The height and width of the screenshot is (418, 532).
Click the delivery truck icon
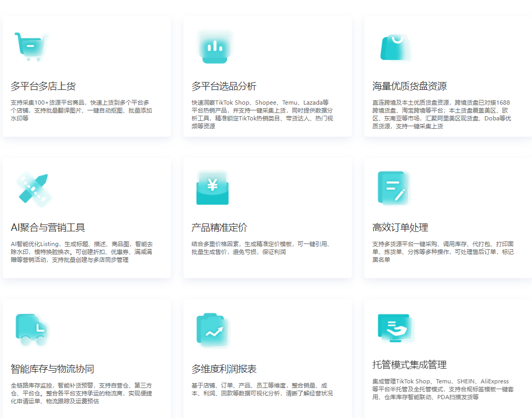pos(31,330)
